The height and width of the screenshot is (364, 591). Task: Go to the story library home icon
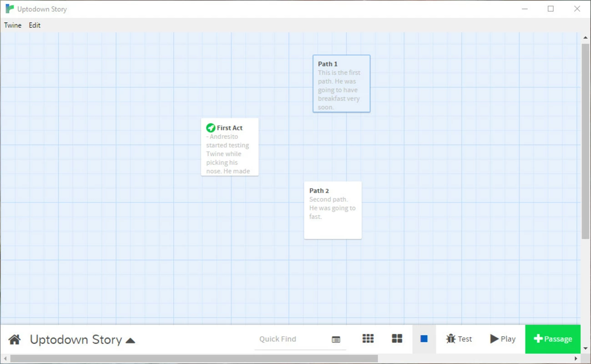15,339
